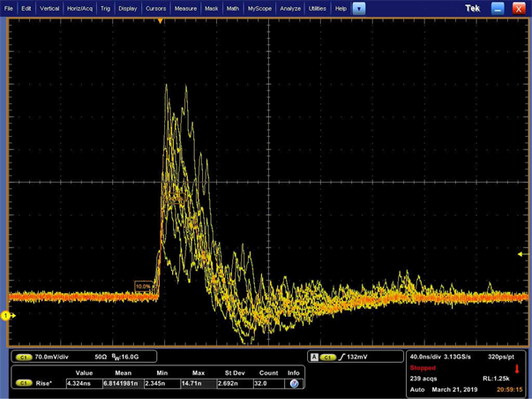
Task: Click the 40.0ns/div horizontal scale readout
Action: click(427, 357)
